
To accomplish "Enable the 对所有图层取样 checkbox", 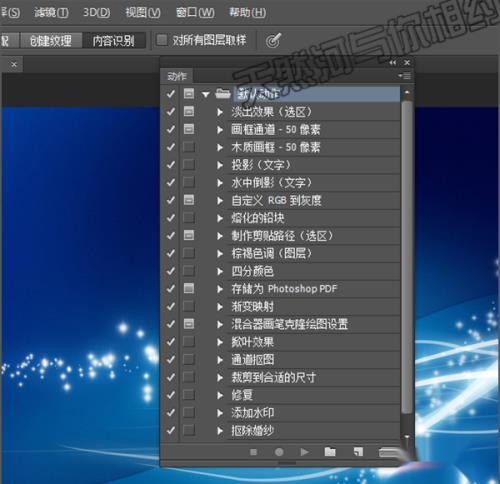I will pos(162,40).
